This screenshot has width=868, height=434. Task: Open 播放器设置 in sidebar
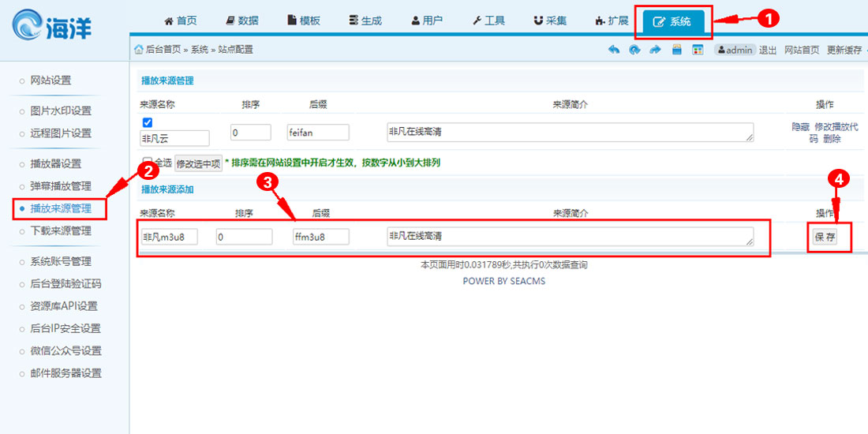click(x=55, y=163)
